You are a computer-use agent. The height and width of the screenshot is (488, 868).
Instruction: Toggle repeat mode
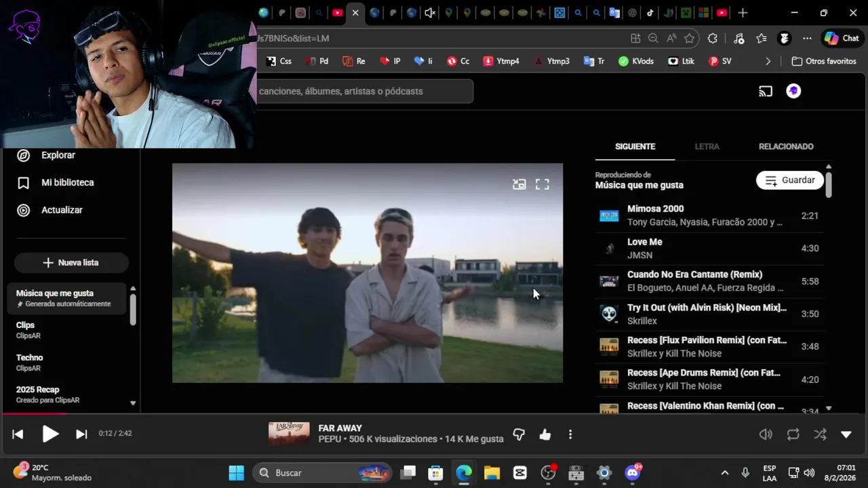[x=793, y=434]
